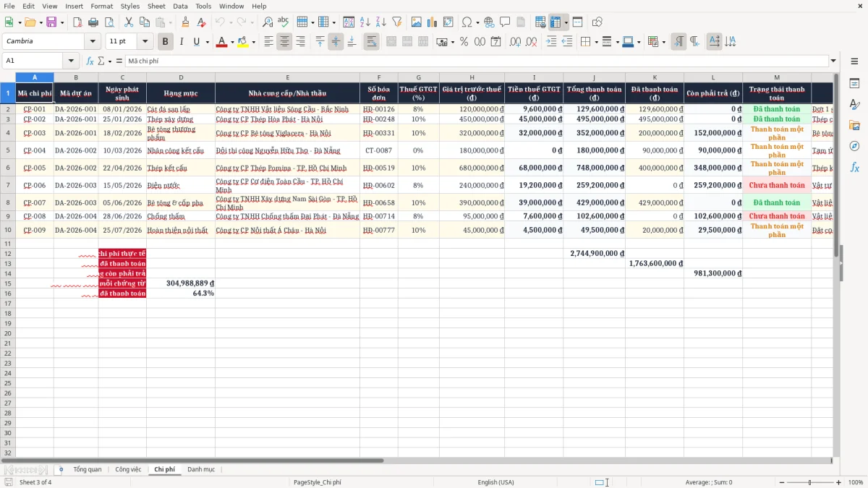Screen dimensions: 868x488
Task: Run spelling check
Action: pos(284,22)
